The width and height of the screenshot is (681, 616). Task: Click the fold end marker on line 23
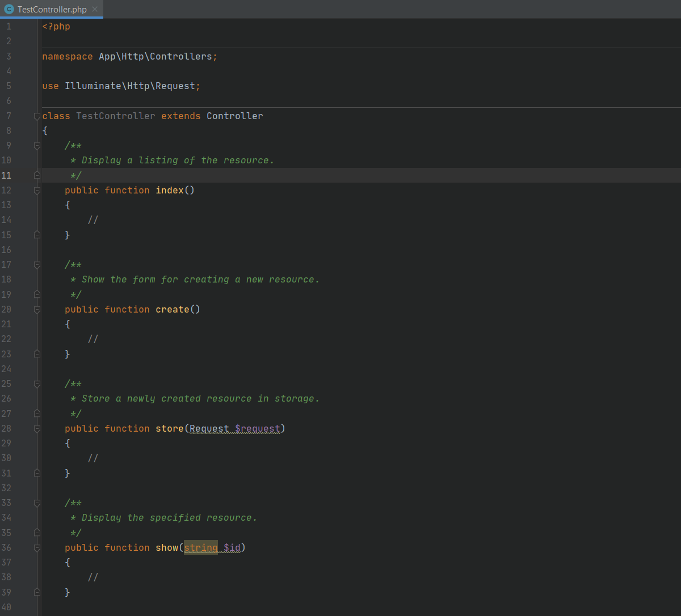tap(37, 354)
